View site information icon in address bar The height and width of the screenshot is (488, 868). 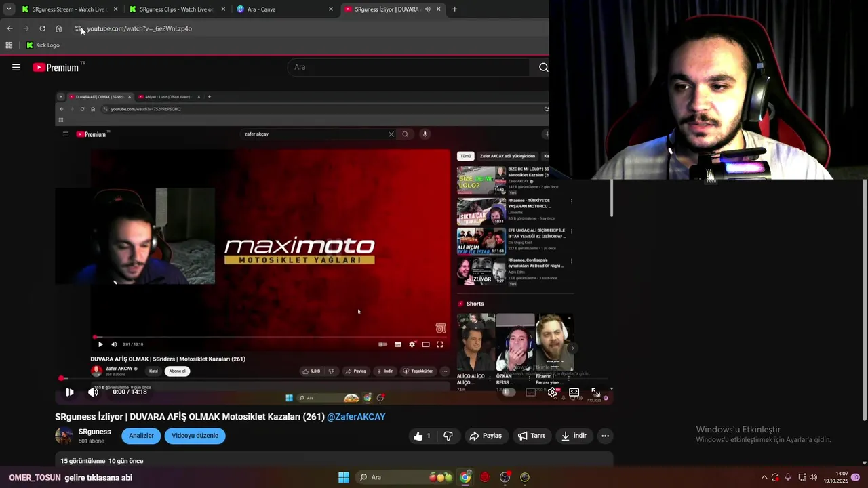(x=78, y=28)
